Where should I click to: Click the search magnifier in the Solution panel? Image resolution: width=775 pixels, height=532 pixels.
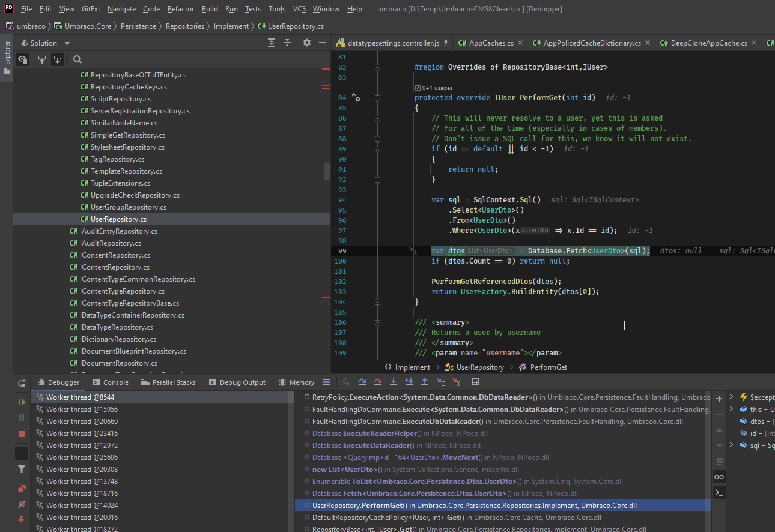[x=77, y=60]
